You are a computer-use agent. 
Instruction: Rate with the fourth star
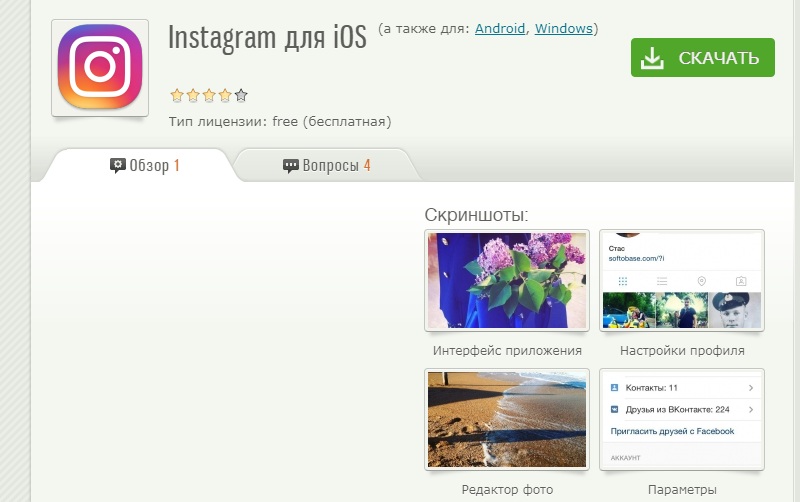(x=225, y=95)
